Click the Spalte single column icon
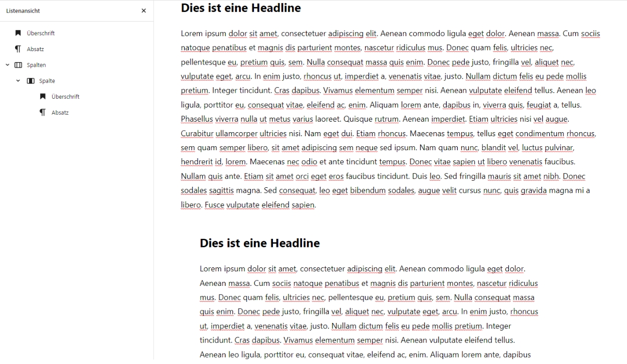Image resolution: width=627 pixels, height=364 pixels. [31, 81]
